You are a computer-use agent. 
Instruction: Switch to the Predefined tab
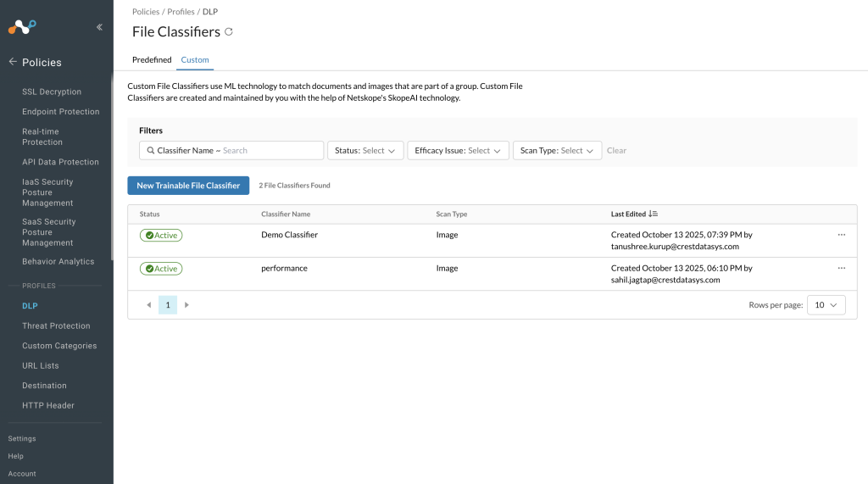point(152,60)
